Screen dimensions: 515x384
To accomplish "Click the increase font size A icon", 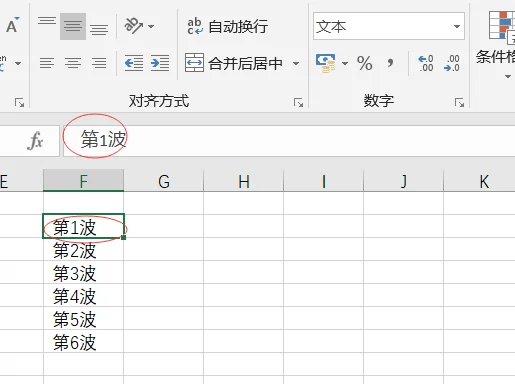I will coord(13,25).
